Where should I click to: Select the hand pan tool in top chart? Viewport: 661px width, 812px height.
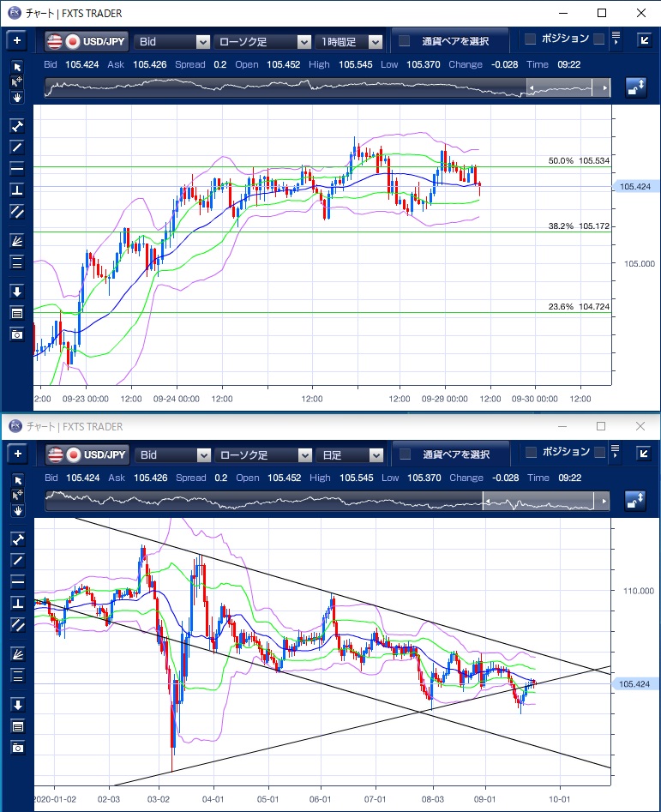[16, 97]
